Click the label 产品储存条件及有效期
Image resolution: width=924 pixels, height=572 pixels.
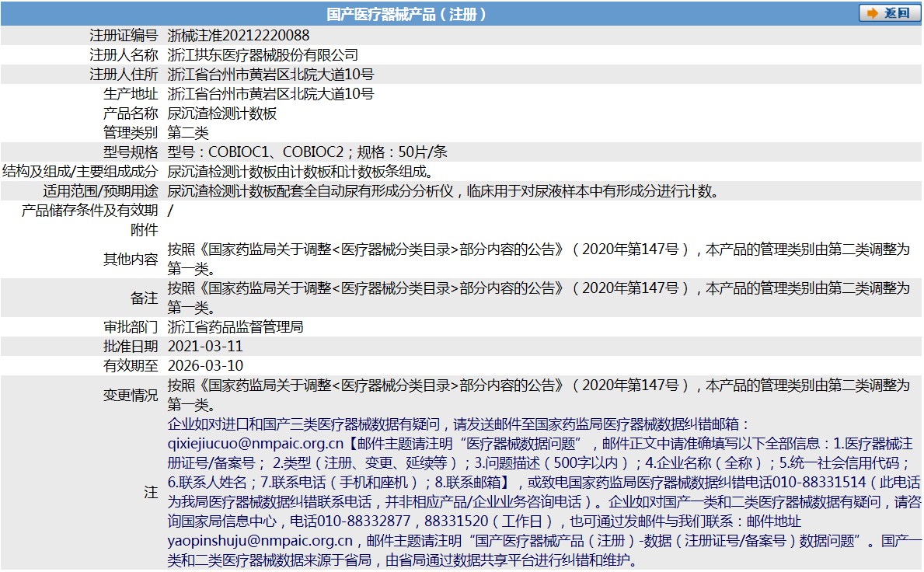point(89,211)
